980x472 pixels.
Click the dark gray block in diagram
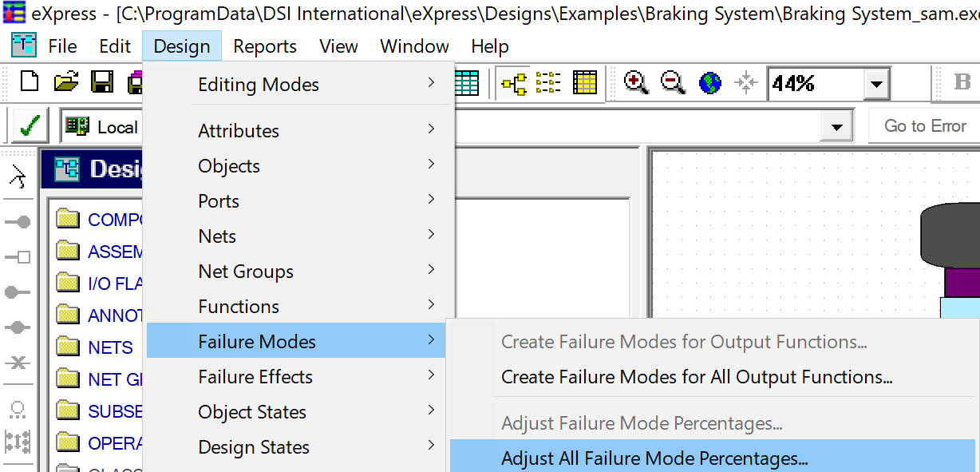[950, 236]
